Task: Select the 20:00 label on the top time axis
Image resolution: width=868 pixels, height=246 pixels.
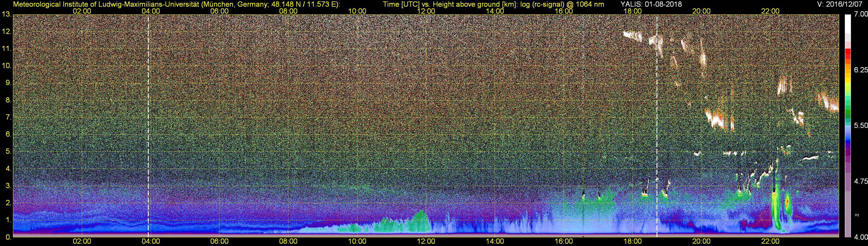Action: click(x=702, y=11)
